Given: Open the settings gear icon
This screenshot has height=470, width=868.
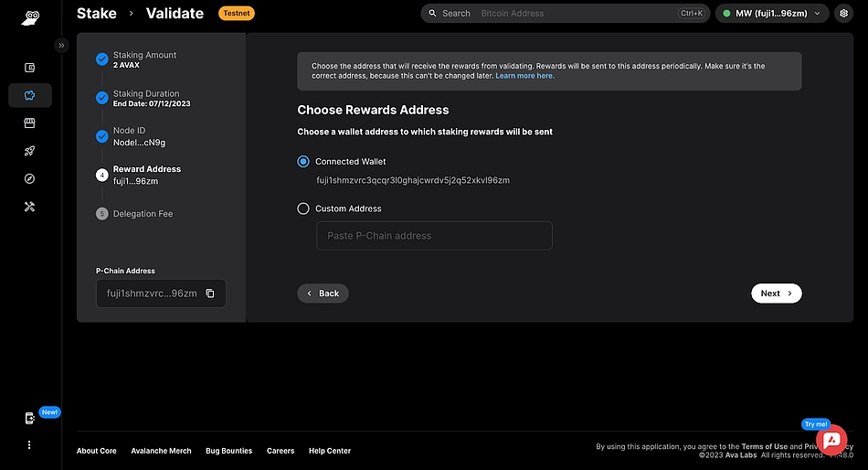Looking at the screenshot, I should [x=842, y=14].
